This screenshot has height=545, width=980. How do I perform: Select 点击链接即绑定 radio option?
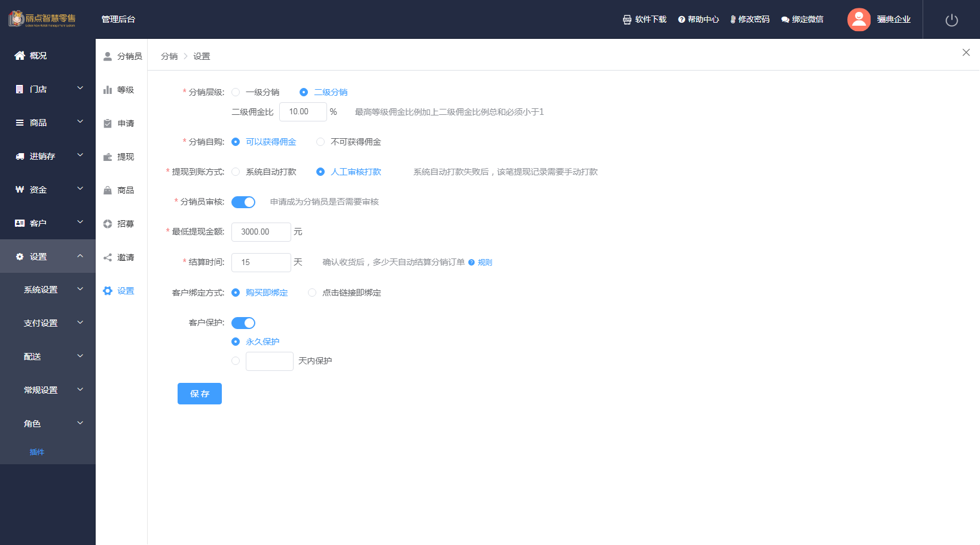click(312, 293)
